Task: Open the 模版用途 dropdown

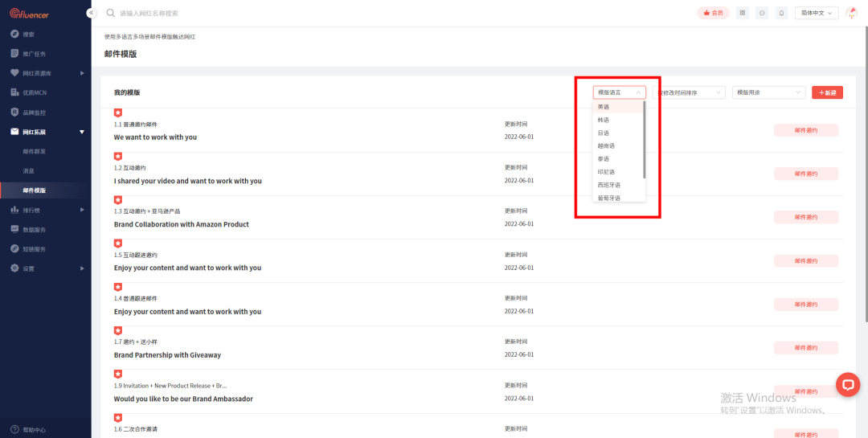Action: [x=768, y=92]
